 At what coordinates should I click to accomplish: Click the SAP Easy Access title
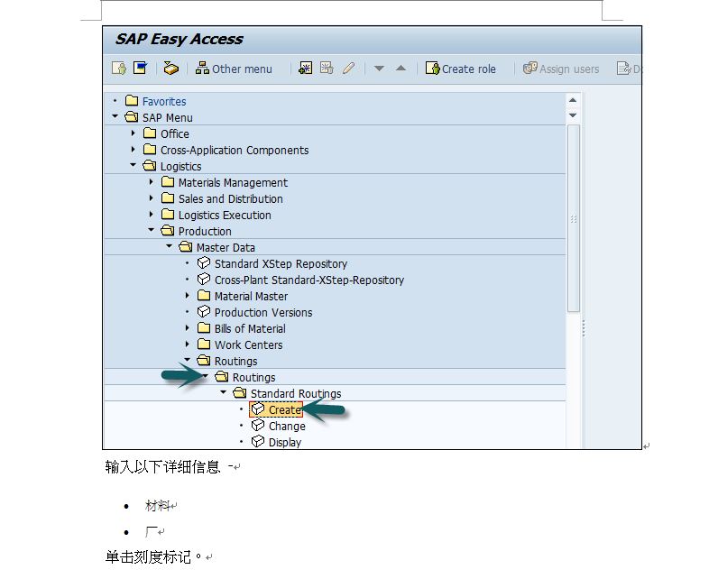pos(180,40)
